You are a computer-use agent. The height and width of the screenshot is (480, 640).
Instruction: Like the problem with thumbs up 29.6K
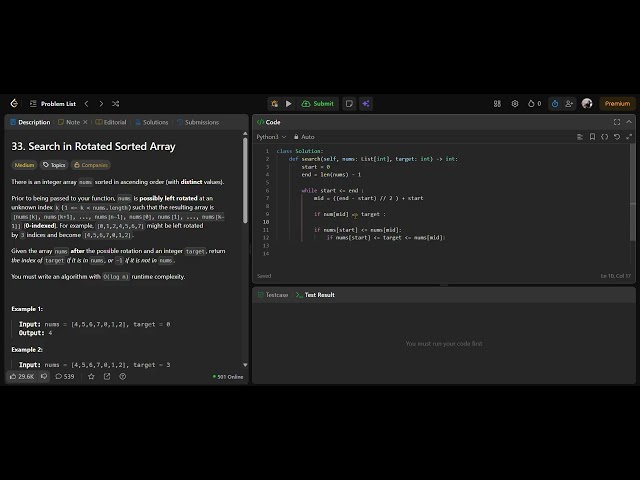(22, 376)
